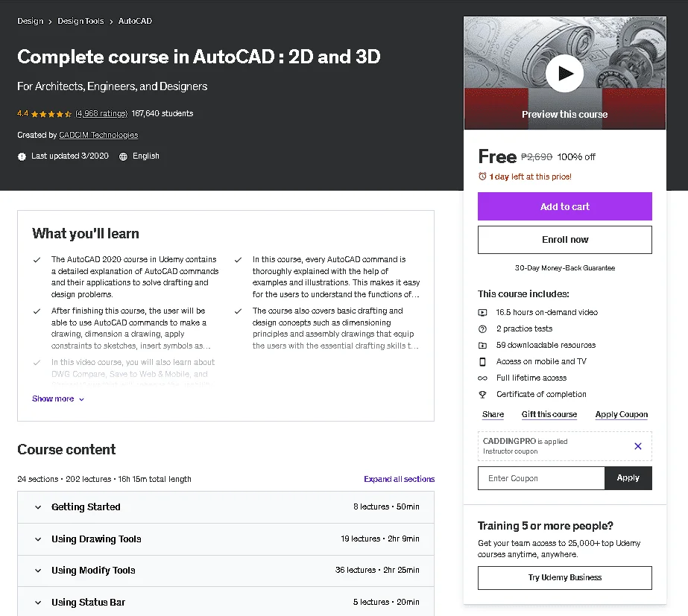Click the Enter Coupon field
688x616 pixels.
541,478
